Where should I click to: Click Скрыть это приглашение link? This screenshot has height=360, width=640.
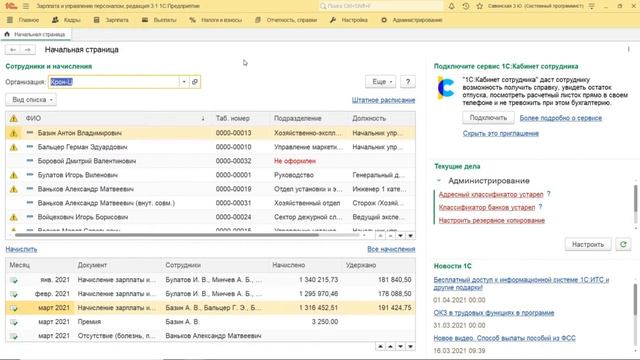pyautogui.click(x=501, y=133)
